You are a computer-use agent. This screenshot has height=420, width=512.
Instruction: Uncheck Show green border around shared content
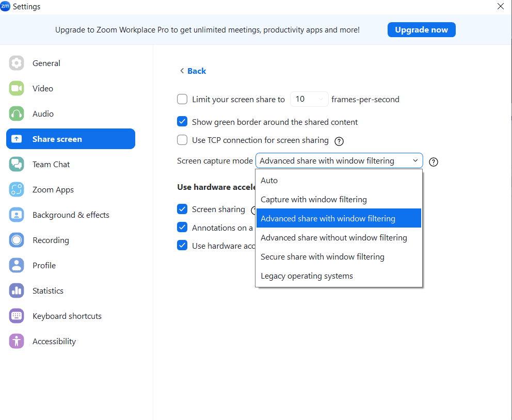pyautogui.click(x=182, y=122)
